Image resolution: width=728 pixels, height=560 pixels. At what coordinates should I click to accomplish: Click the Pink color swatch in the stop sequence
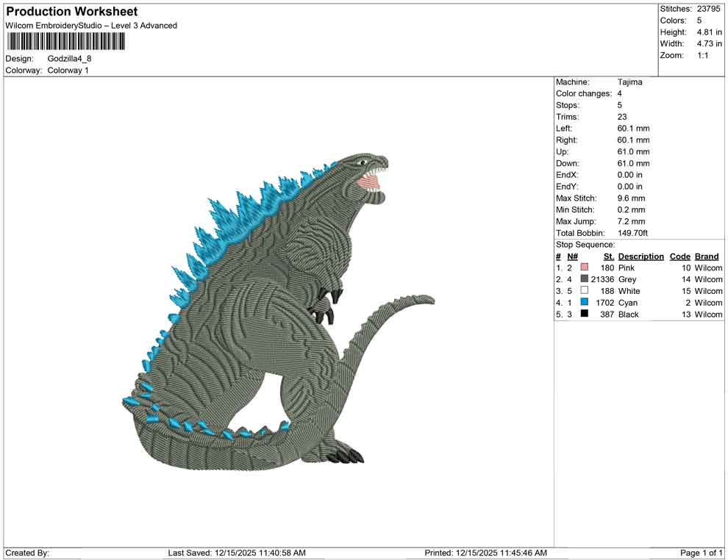pos(585,268)
